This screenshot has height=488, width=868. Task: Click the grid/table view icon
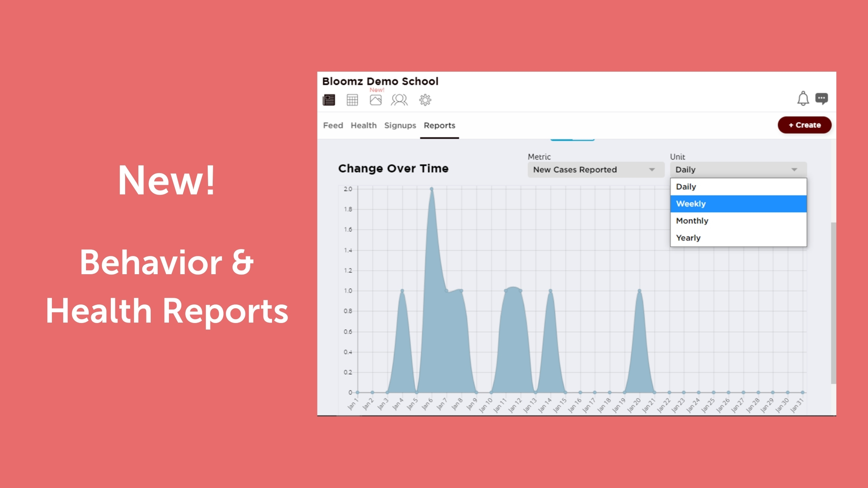click(352, 99)
